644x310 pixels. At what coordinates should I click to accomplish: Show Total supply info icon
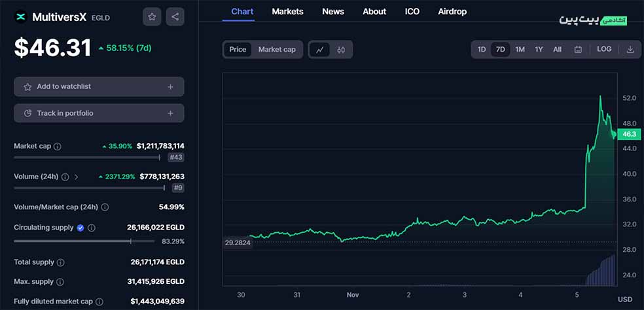[x=60, y=262]
